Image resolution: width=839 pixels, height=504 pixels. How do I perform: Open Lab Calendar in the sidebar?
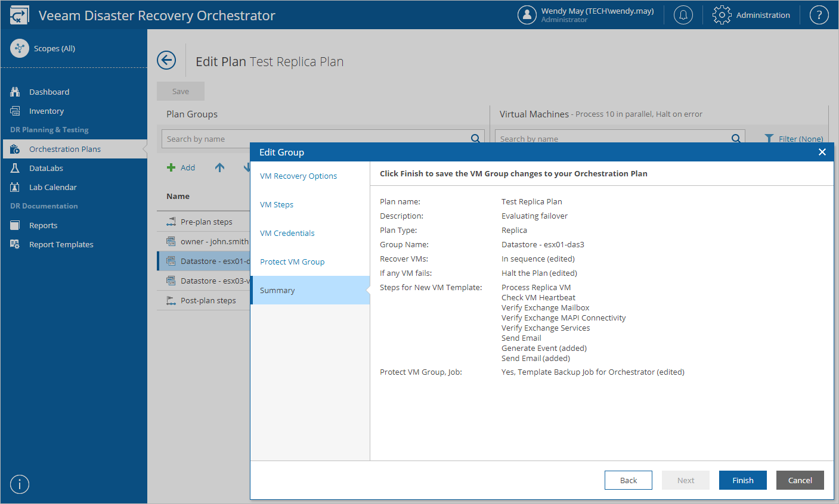[x=53, y=187]
